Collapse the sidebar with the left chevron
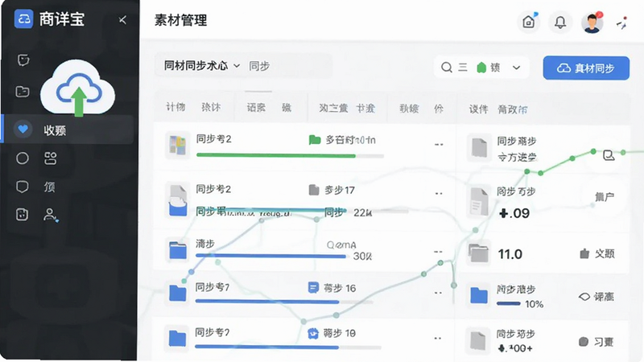 pos(122,19)
